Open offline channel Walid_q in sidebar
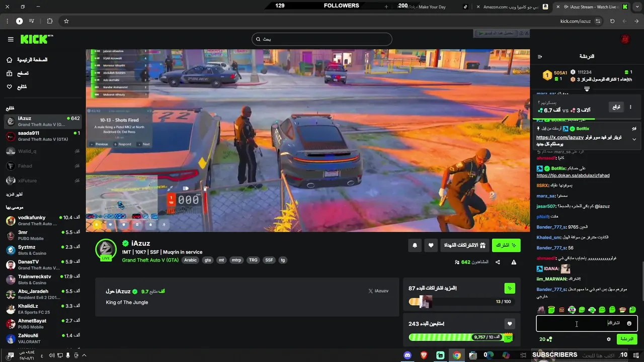The width and height of the screenshot is (644, 362). coord(43,151)
